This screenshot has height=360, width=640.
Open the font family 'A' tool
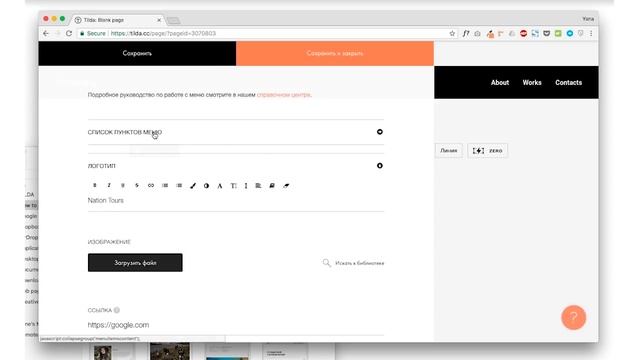[x=220, y=186]
